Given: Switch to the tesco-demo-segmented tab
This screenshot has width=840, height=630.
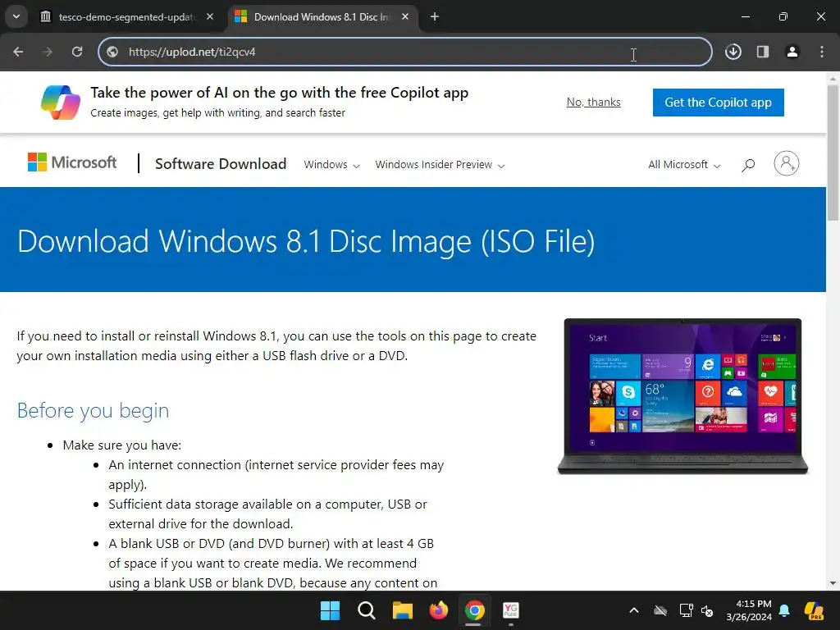Looking at the screenshot, I should pos(127,17).
